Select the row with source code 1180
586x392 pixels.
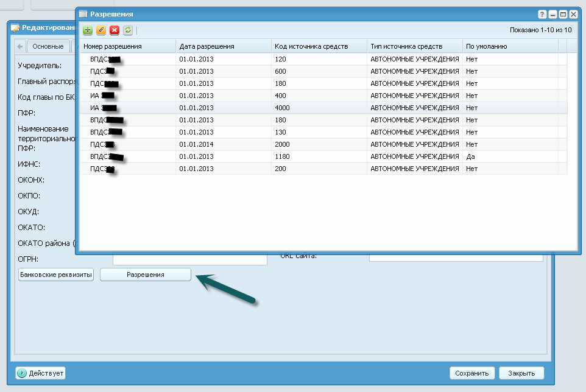point(323,156)
